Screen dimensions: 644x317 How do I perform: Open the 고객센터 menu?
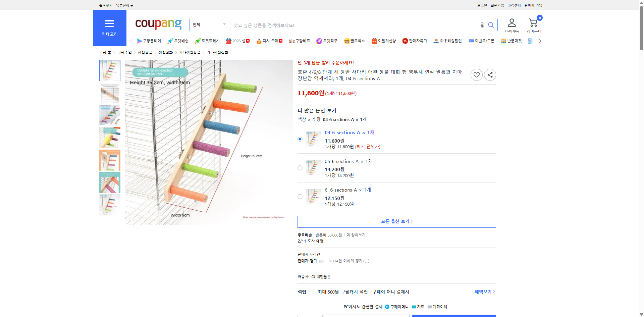514,5
